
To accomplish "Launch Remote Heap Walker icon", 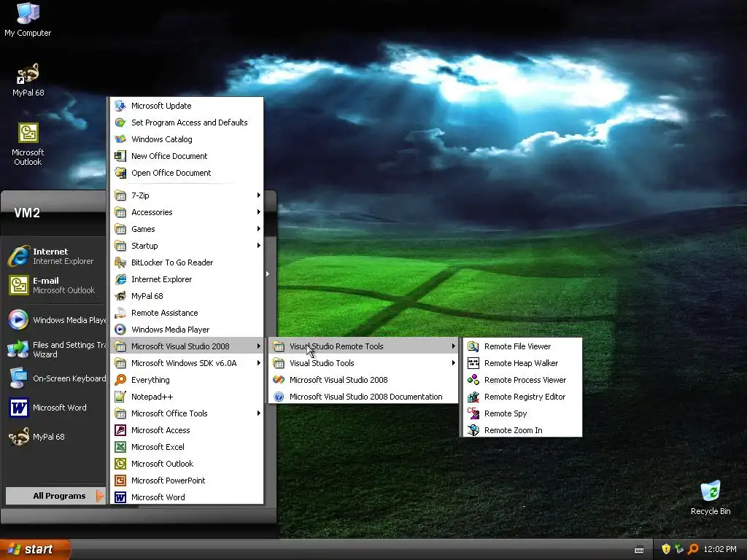I will 473,363.
